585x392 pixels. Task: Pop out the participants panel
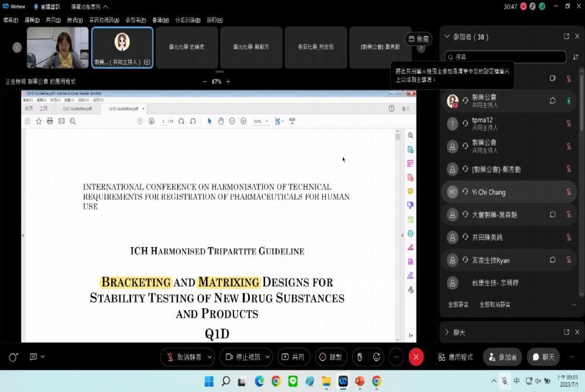point(566,36)
